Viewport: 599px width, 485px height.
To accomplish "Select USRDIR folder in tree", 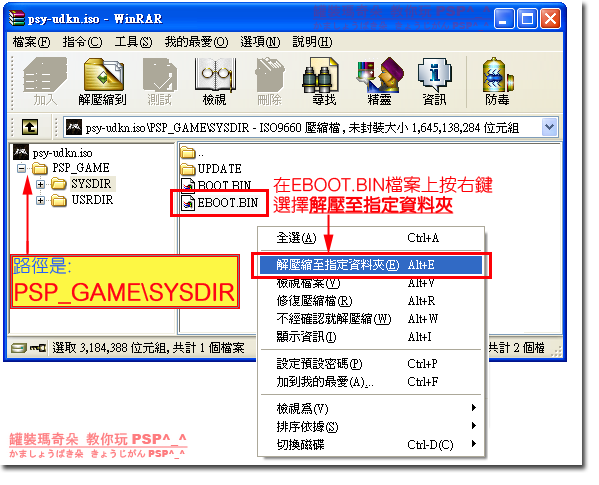I will (x=92, y=200).
